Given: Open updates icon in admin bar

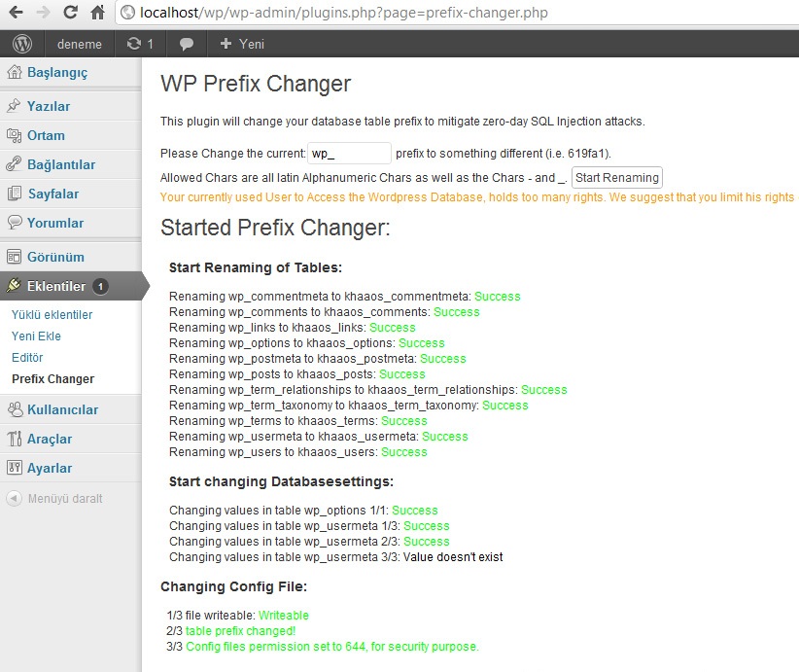Looking at the screenshot, I should [x=134, y=44].
